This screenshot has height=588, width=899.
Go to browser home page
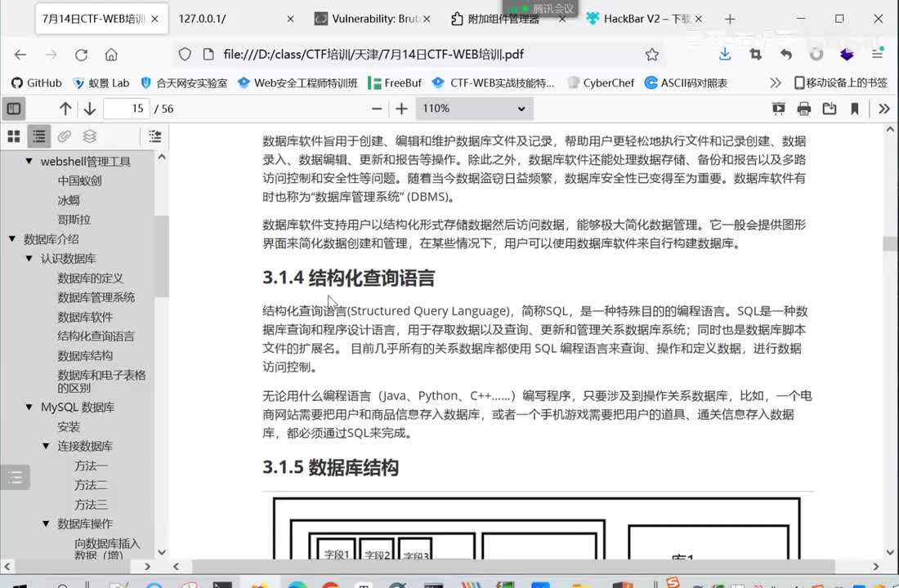[x=111, y=55]
